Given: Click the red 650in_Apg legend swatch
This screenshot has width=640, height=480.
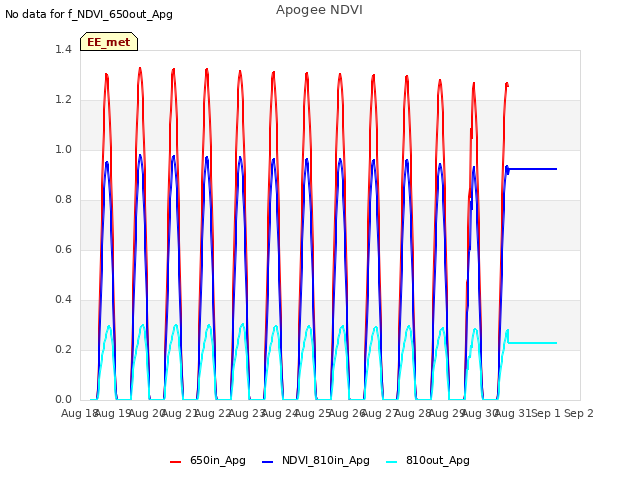Looking at the screenshot, I should (176, 462).
